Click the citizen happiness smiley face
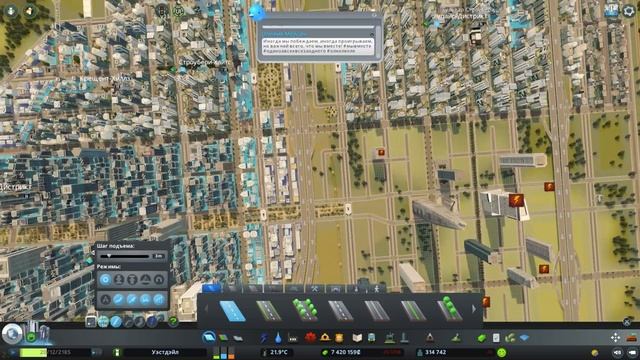This screenshot has height=360, width=640. pos(502,352)
